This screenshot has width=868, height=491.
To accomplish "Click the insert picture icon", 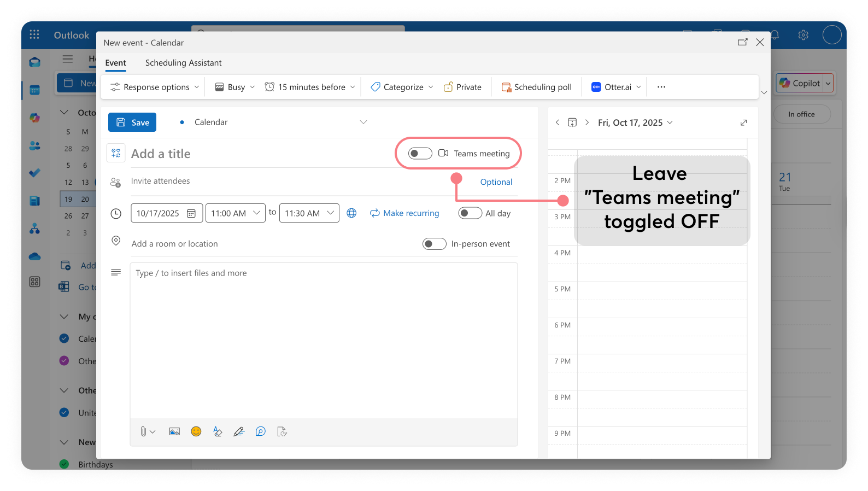I will pos(174,431).
